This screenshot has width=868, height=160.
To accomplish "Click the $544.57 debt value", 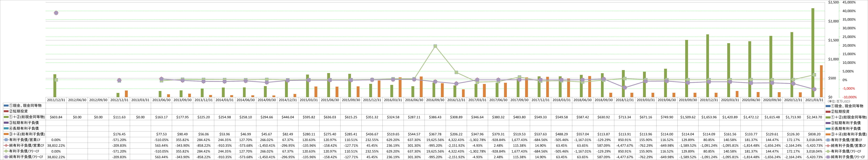I will [x=414, y=134].
